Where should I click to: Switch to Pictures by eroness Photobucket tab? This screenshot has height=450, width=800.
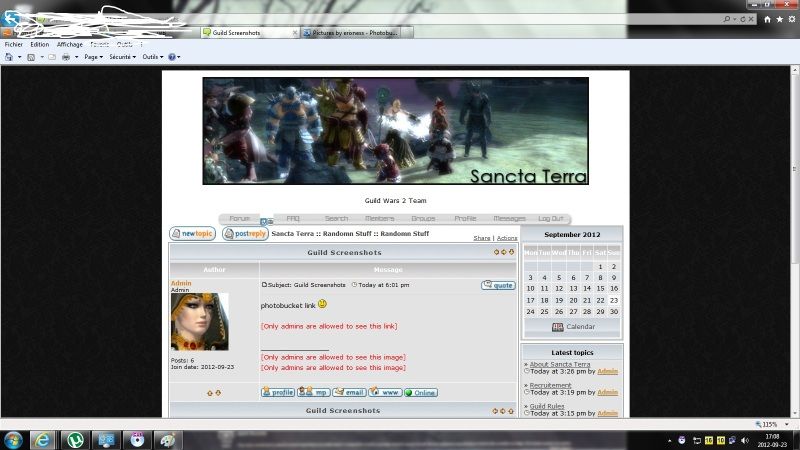pyautogui.click(x=351, y=33)
